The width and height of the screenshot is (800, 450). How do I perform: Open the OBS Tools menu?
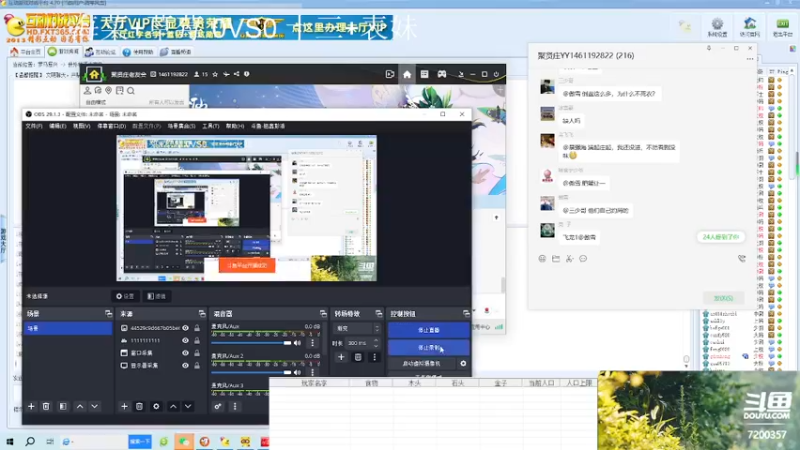point(210,126)
